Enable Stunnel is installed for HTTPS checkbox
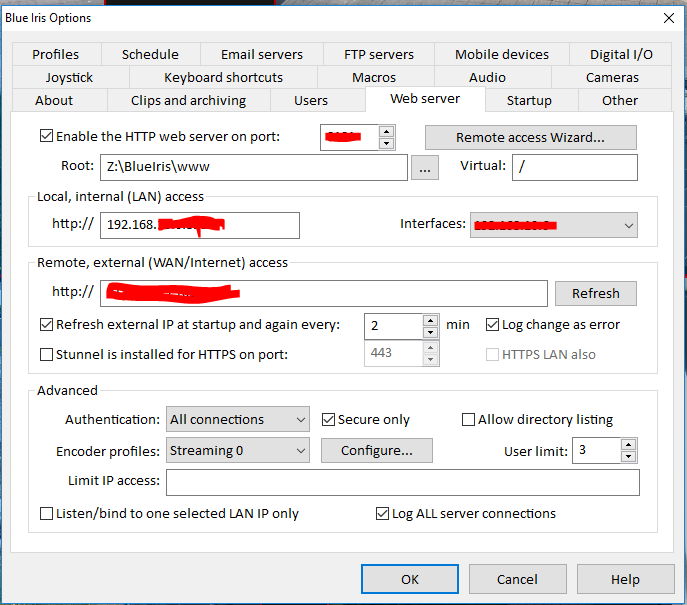Viewport: 687px width, 605px height. (46, 354)
